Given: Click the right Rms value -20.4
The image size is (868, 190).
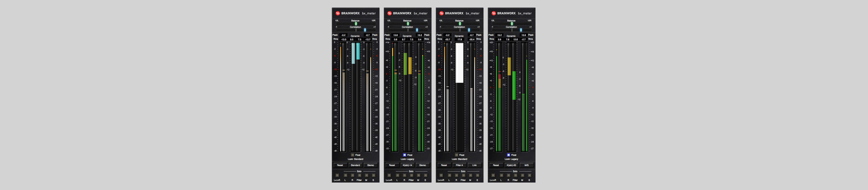Looking at the screenshot, I should pyautogui.click(x=472, y=39).
